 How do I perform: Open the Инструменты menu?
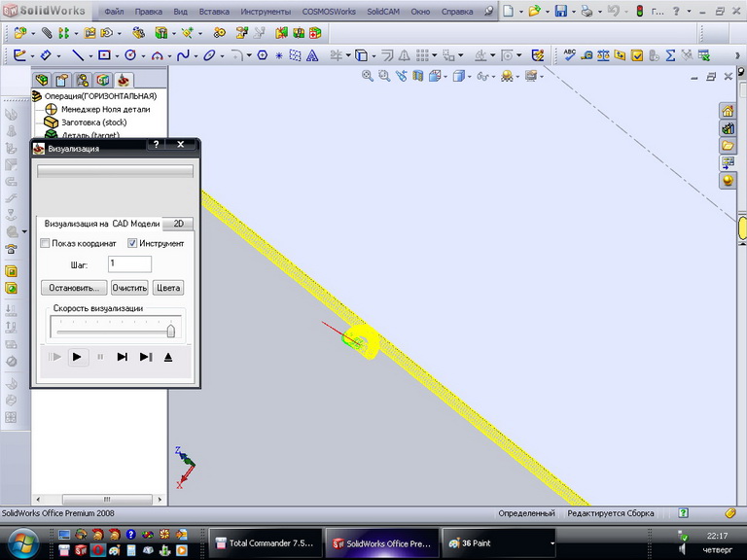click(x=266, y=12)
